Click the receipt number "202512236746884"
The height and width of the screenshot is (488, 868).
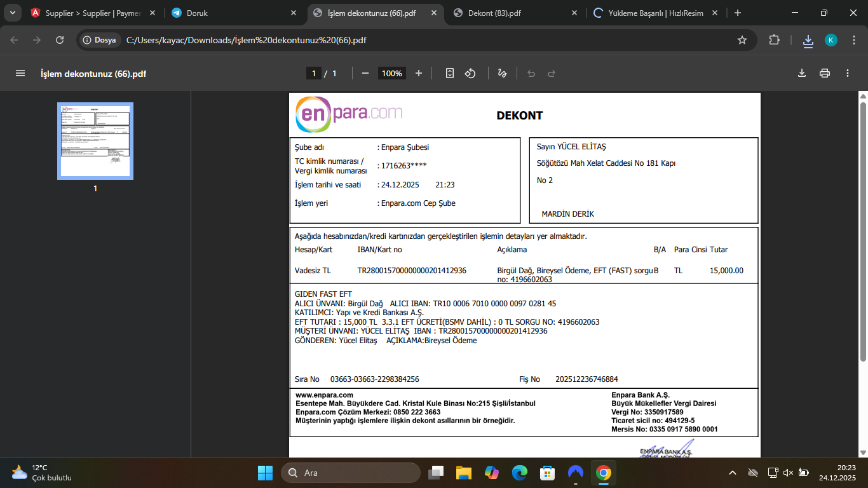point(587,379)
